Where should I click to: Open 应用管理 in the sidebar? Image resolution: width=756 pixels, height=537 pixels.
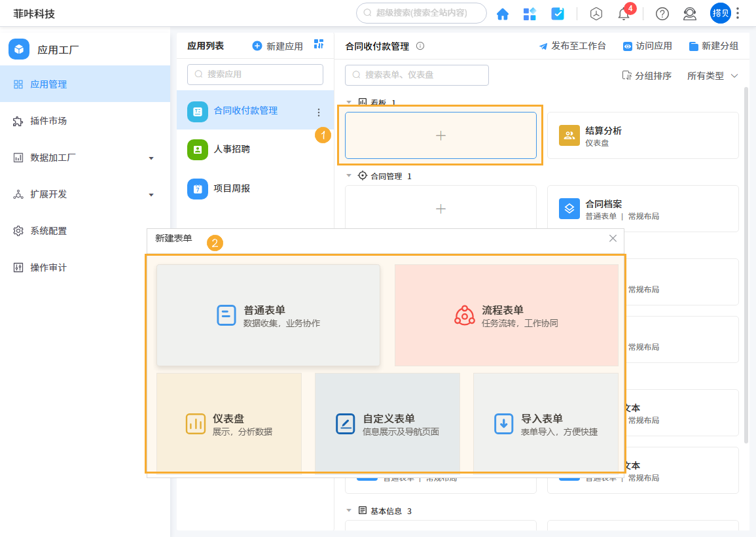tap(49, 84)
